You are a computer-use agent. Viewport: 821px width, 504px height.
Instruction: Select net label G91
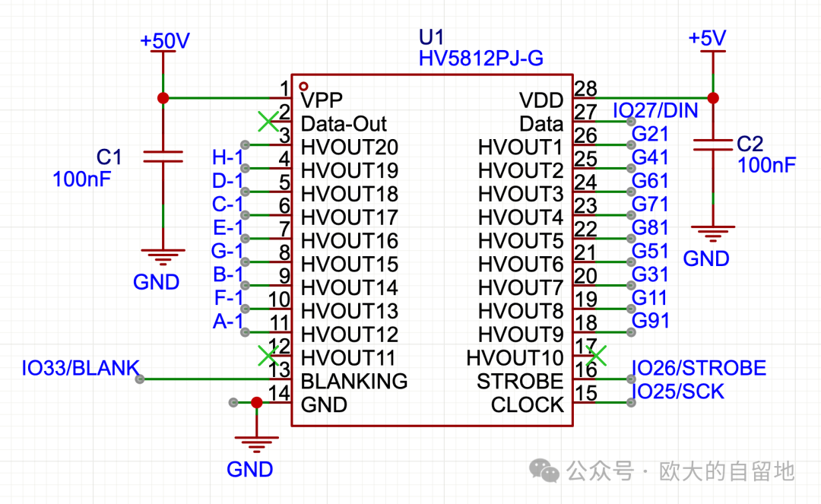point(650,320)
